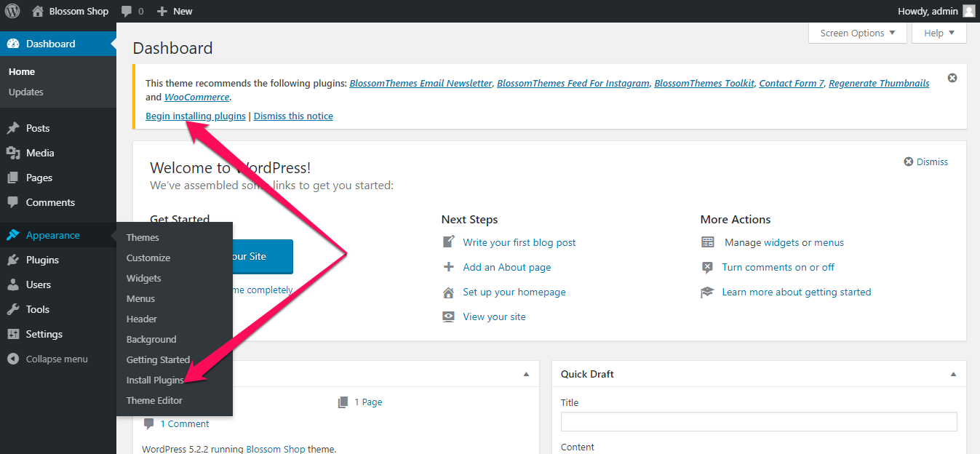Open the BlossomThemes Feed For Instagram link
Image resolution: width=980 pixels, height=454 pixels.
point(573,83)
